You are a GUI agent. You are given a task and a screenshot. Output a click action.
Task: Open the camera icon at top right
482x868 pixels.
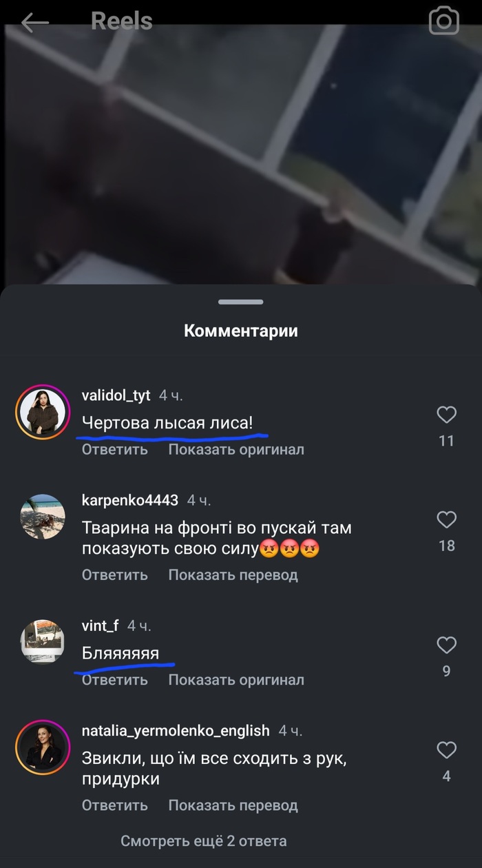[443, 21]
